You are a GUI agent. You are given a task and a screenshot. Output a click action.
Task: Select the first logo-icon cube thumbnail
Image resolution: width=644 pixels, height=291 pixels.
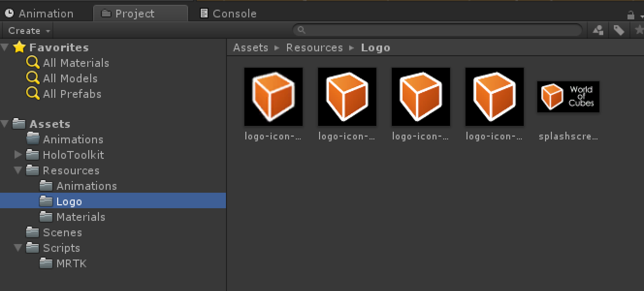(273, 96)
